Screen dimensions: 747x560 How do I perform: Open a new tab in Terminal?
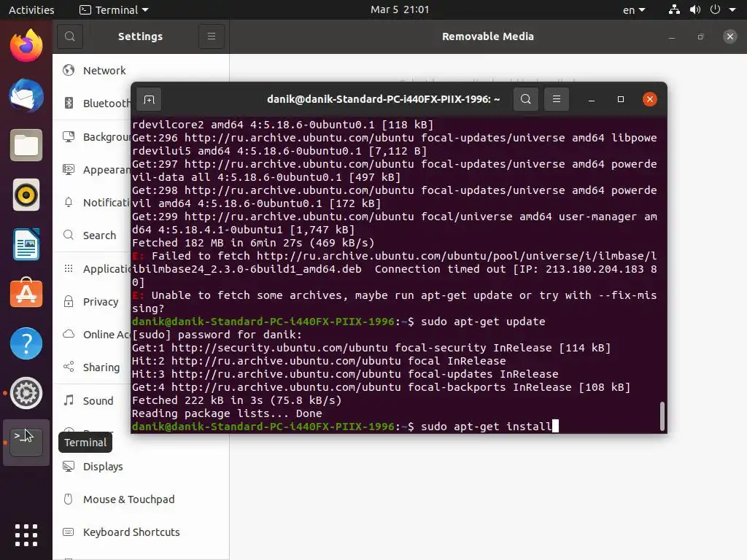tap(149, 99)
